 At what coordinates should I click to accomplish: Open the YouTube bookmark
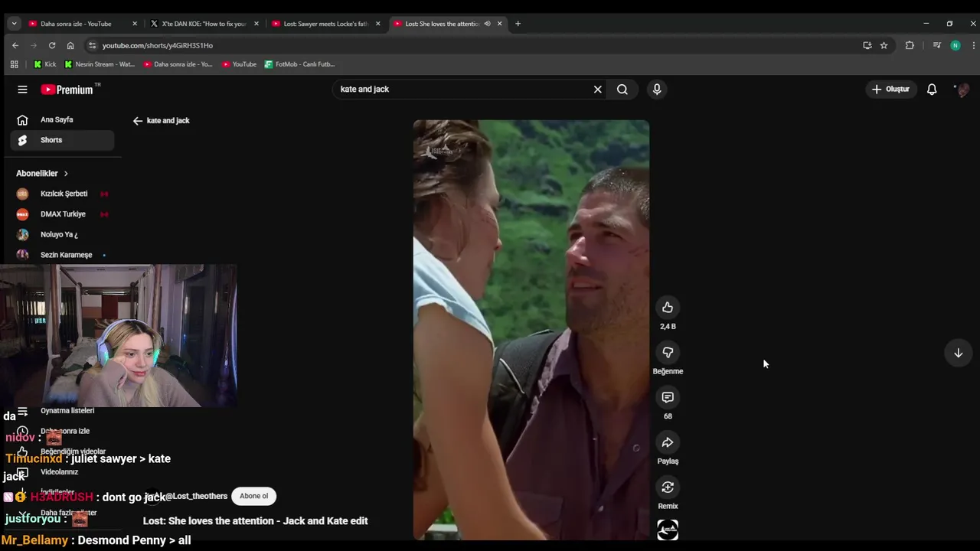tap(239, 64)
